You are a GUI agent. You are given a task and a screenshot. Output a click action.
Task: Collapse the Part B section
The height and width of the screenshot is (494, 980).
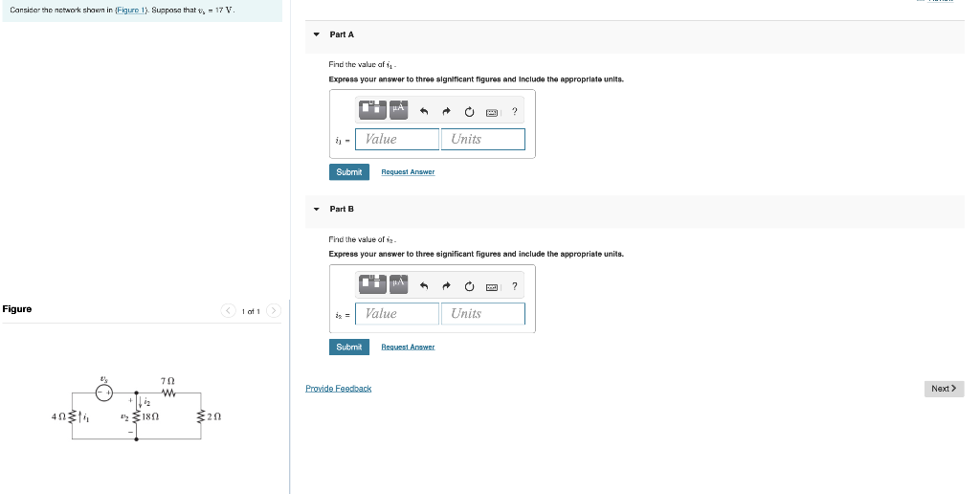click(316, 209)
